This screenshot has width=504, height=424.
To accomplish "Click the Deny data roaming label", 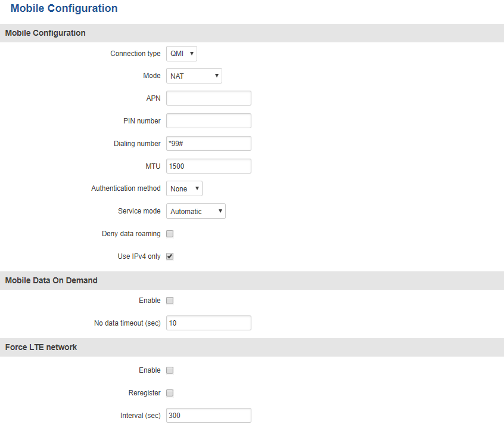I will click(x=131, y=234).
